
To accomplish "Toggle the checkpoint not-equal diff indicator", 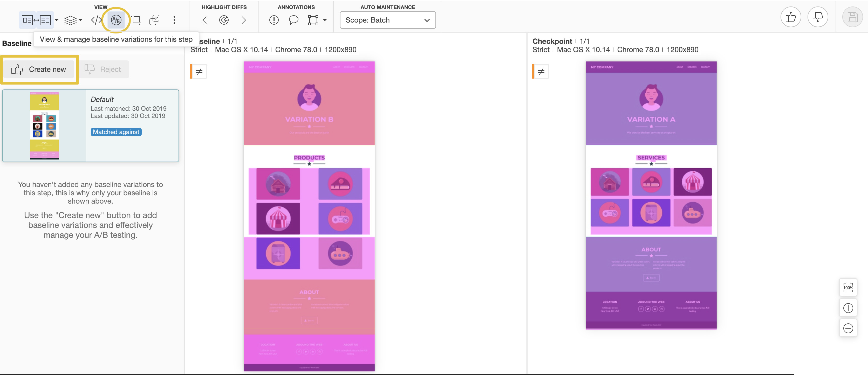I will pos(541,71).
